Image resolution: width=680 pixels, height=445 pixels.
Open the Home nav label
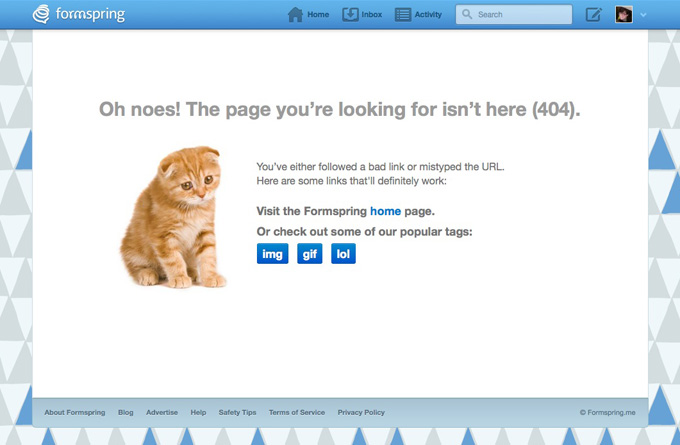click(x=318, y=14)
